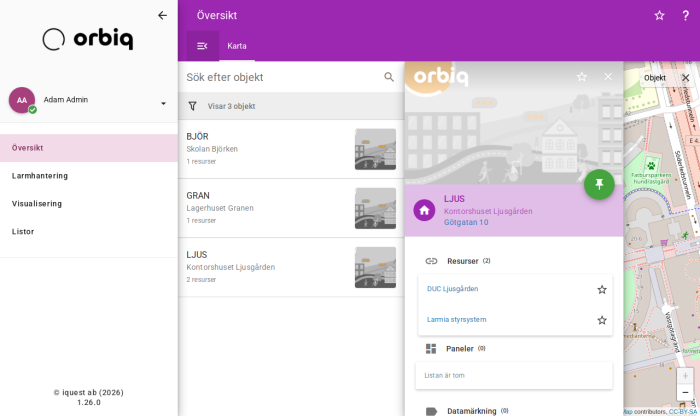Click the Objekt map chip
This screenshot has width=700, height=416.
coord(654,78)
